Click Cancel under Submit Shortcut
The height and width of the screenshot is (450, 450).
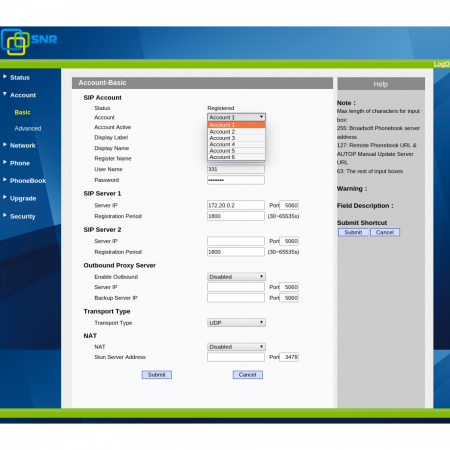tap(385, 232)
